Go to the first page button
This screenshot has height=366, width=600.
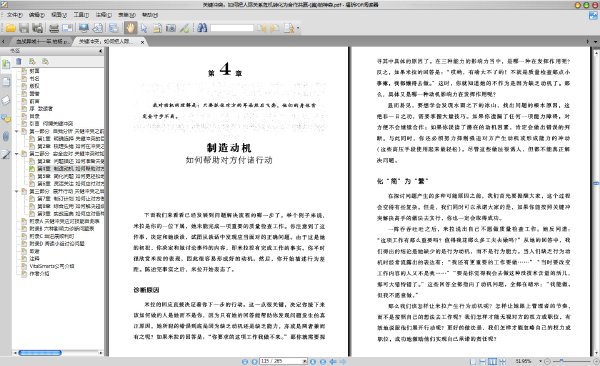(x=245, y=361)
